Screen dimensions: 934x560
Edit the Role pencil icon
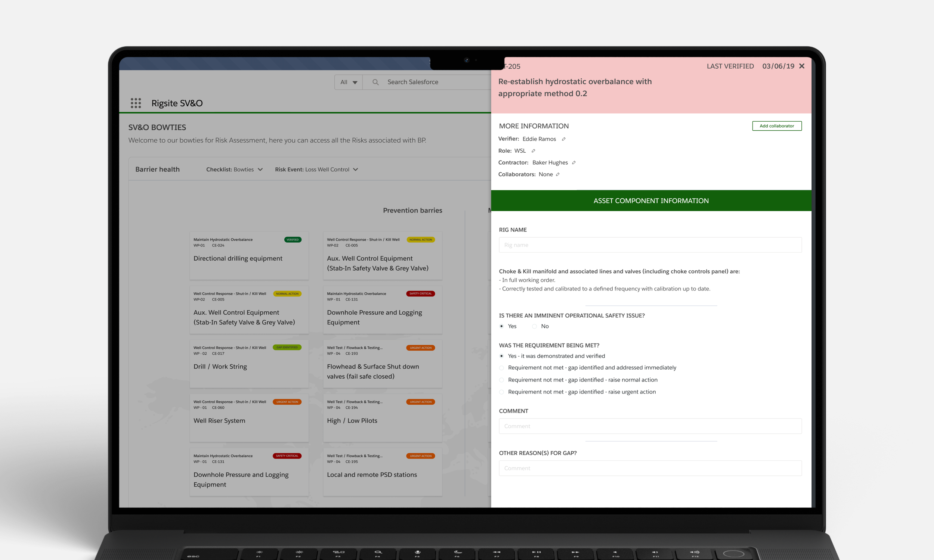(x=534, y=150)
